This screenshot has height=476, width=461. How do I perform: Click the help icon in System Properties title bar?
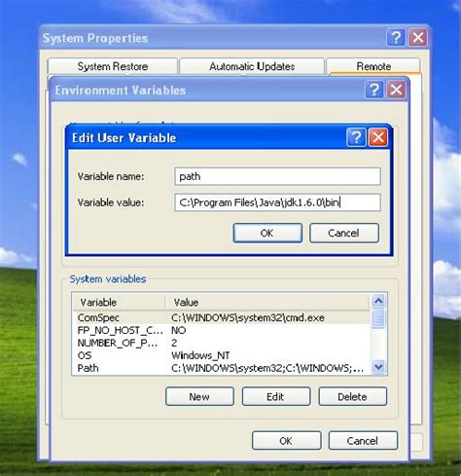pos(396,38)
